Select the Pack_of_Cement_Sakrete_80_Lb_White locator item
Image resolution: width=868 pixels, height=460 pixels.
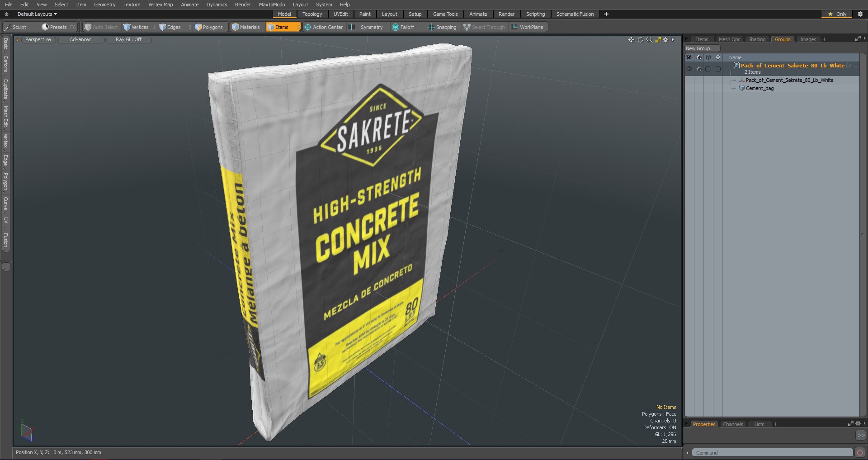[x=789, y=80]
